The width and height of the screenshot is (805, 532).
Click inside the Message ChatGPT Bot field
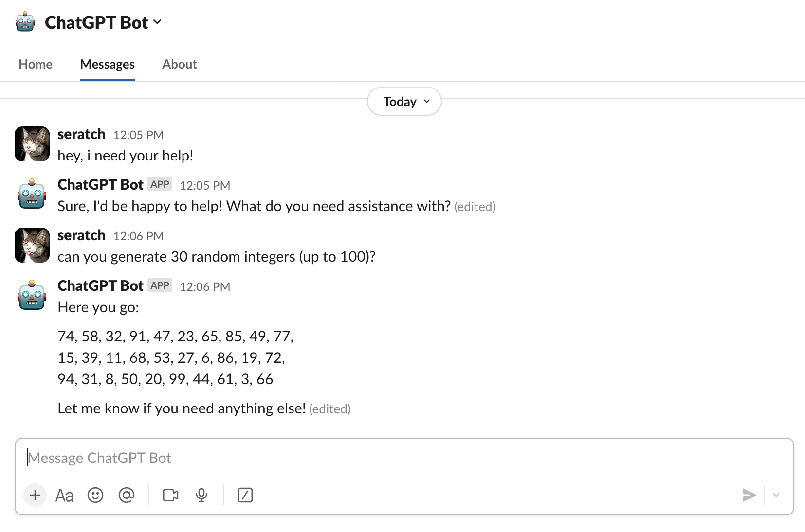[x=195, y=457]
